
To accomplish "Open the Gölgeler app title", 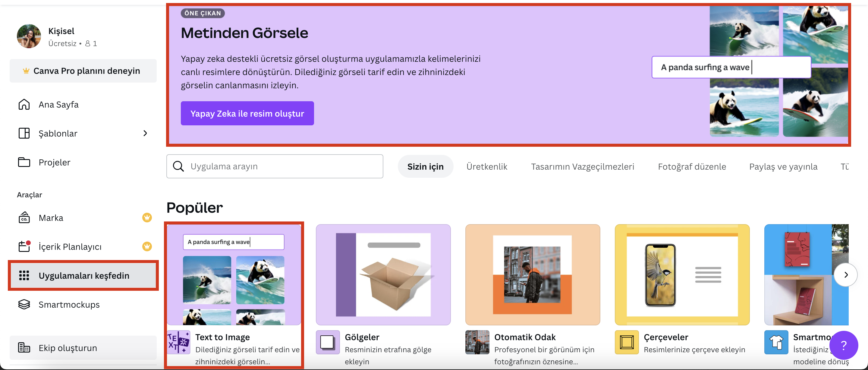I will pyautogui.click(x=362, y=337).
